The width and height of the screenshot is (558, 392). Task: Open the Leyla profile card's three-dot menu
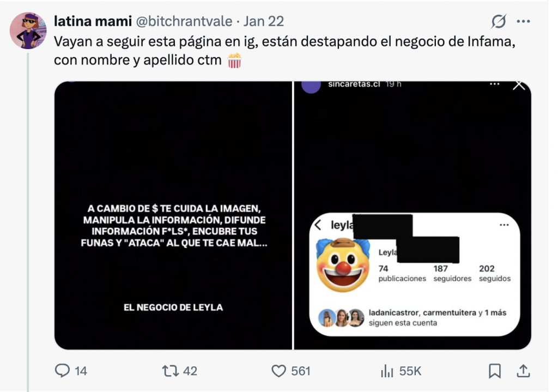pyautogui.click(x=504, y=225)
